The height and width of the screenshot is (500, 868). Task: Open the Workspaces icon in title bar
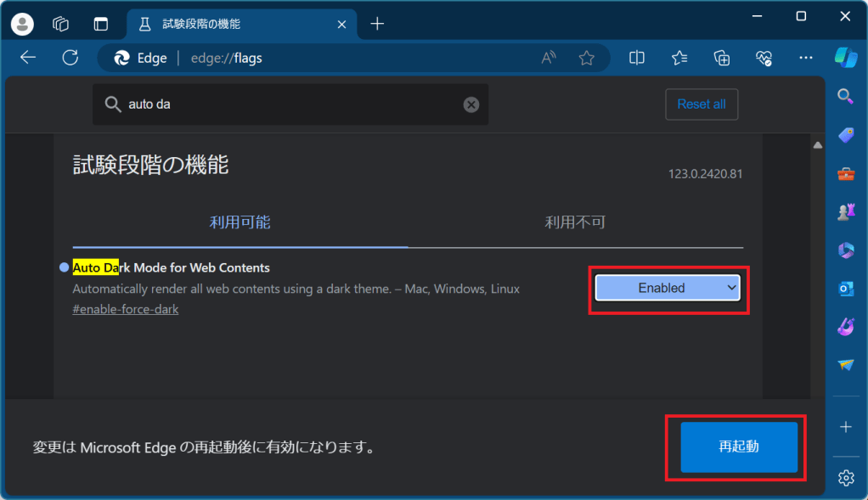(x=61, y=24)
